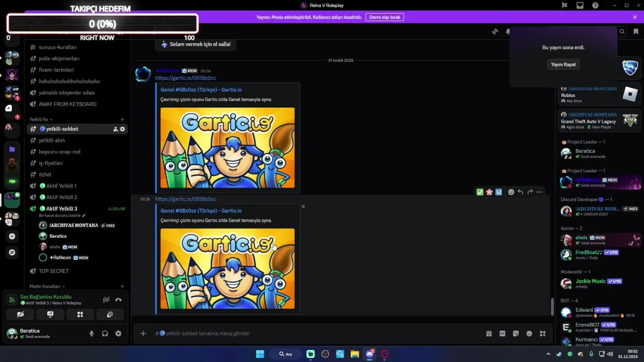Viewport: 644px width, 362px height.
Task: Open the gift picker in chat bar
Action: coord(489,333)
